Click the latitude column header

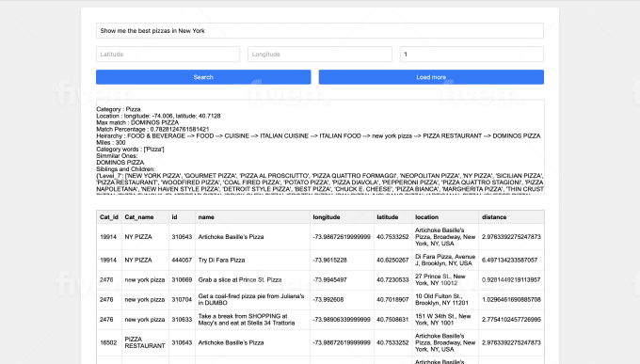(x=392, y=217)
